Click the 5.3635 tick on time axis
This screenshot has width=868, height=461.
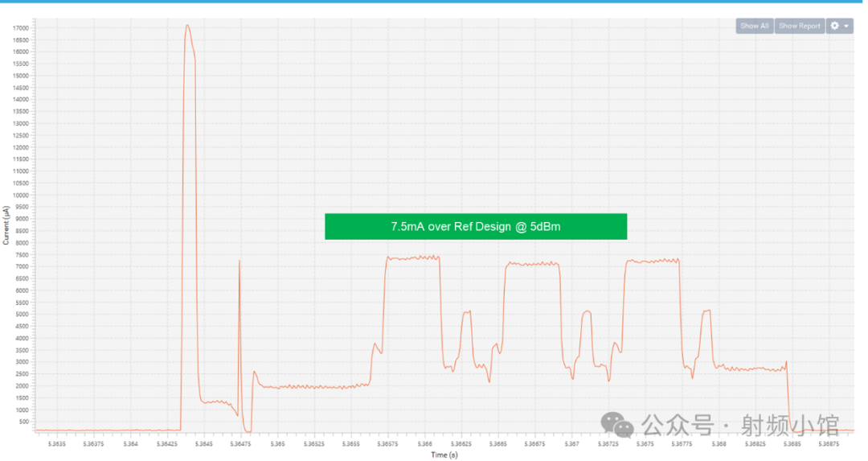(x=57, y=443)
